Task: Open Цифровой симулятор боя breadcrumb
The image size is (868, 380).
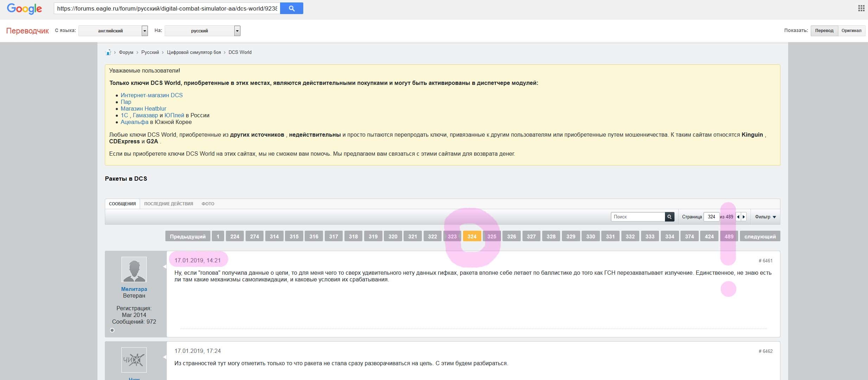Action: (x=194, y=52)
